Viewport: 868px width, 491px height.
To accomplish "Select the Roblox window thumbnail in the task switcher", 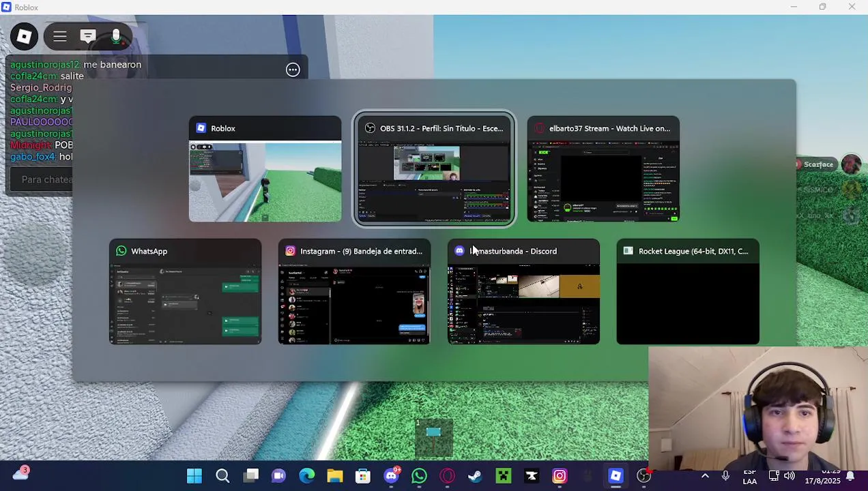I will coord(265,169).
